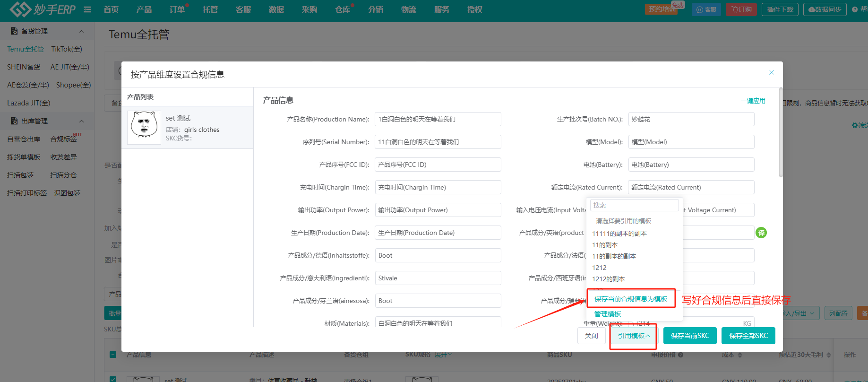The image size is (868, 382).
Task: Select template 1212的副本 from list
Action: pos(609,279)
